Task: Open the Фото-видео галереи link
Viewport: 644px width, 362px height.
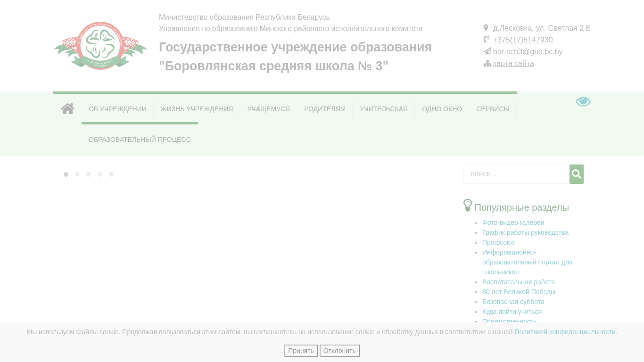Action: coord(513,222)
